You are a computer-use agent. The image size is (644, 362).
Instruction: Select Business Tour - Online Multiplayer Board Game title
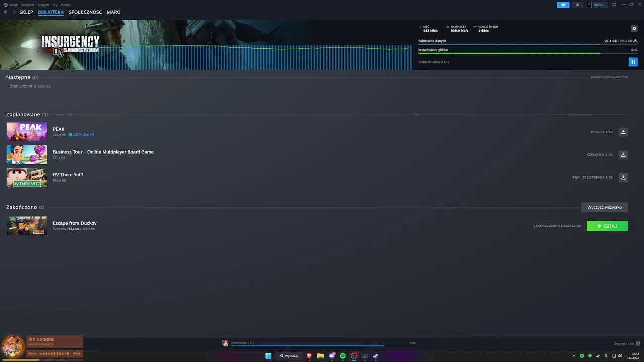click(104, 152)
